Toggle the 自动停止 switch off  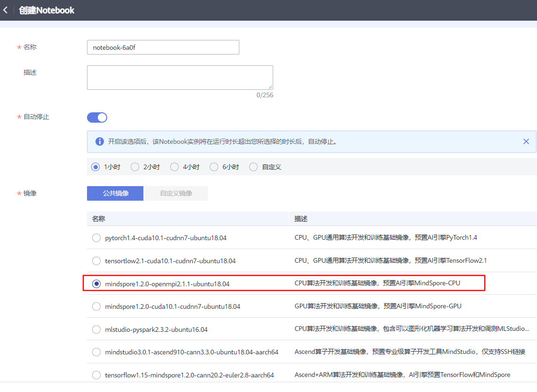(x=97, y=118)
